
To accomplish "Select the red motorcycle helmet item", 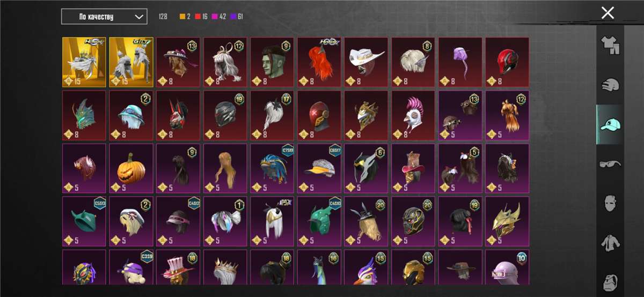I will (x=507, y=62).
